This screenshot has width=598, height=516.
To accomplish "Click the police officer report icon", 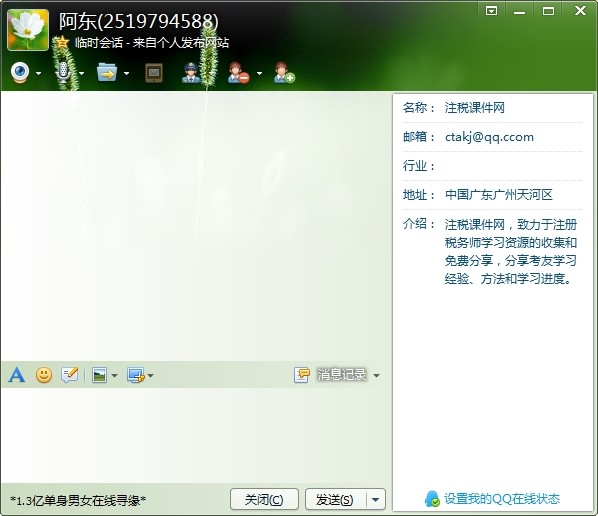I will [x=191, y=72].
